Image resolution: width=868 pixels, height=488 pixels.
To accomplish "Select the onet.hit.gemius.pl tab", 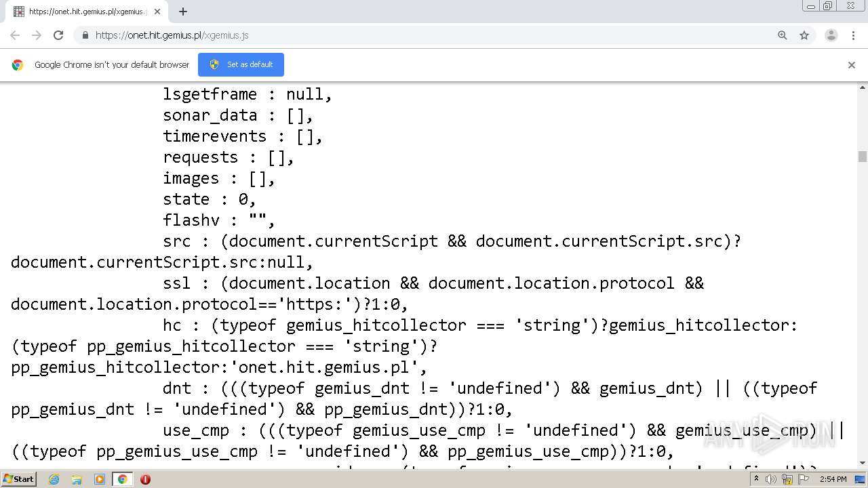I will coord(87,12).
